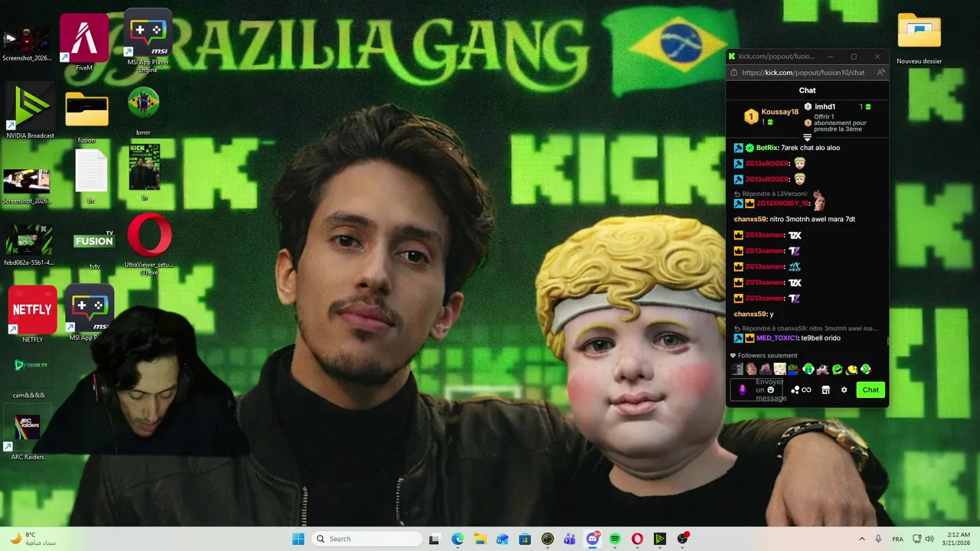Click the Followers seulement label

tap(767, 355)
